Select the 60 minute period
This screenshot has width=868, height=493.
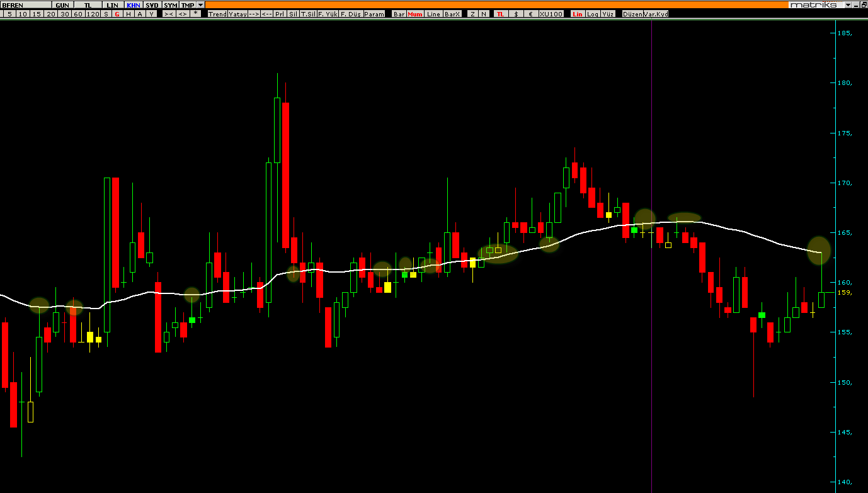tap(77, 14)
